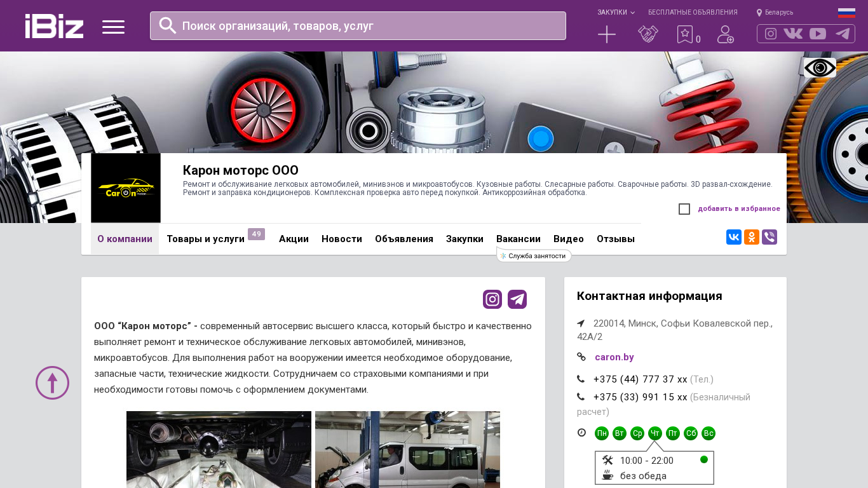Click the search input field

pos(369,26)
